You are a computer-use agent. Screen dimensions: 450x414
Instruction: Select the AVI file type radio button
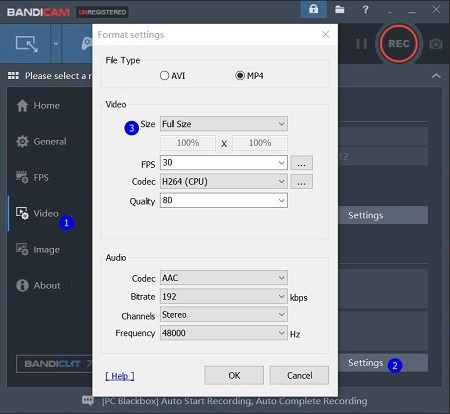(x=164, y=76)
